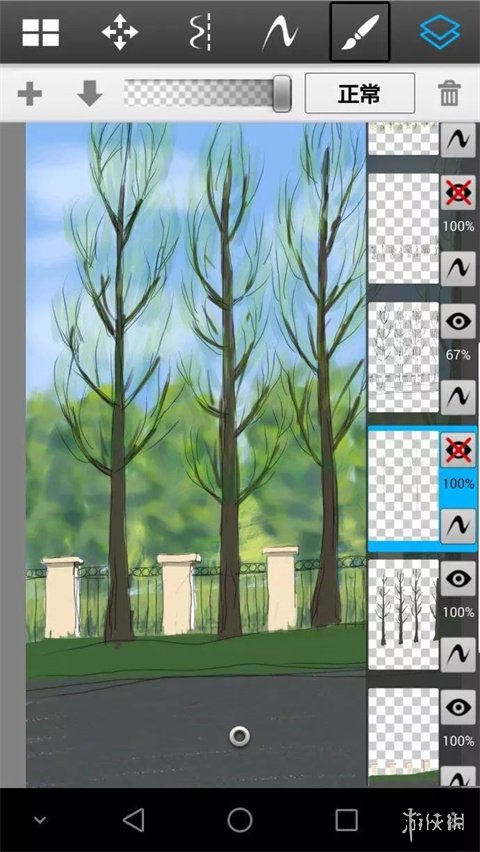Hide the 67% opacity branches layer
Viewport: 480px width, 852px height.
(x=458, y=321)
